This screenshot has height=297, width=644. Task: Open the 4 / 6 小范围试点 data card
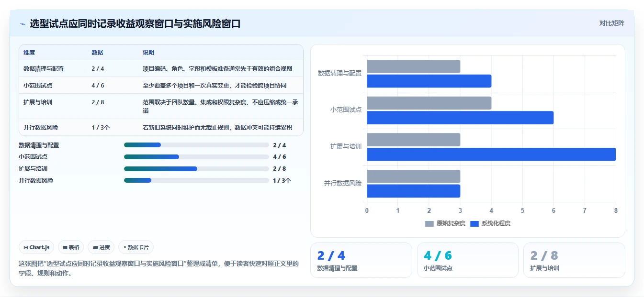[x=467, y=260]
